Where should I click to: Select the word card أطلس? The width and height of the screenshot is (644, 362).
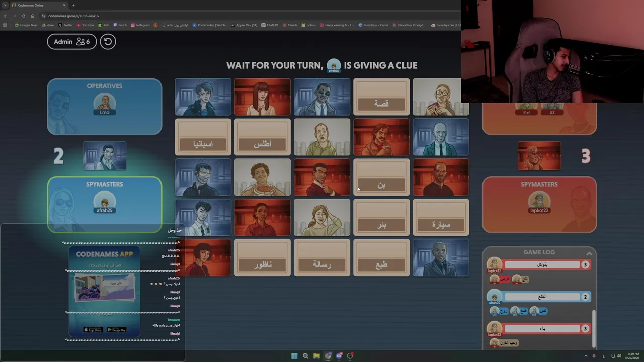(262, 137)
